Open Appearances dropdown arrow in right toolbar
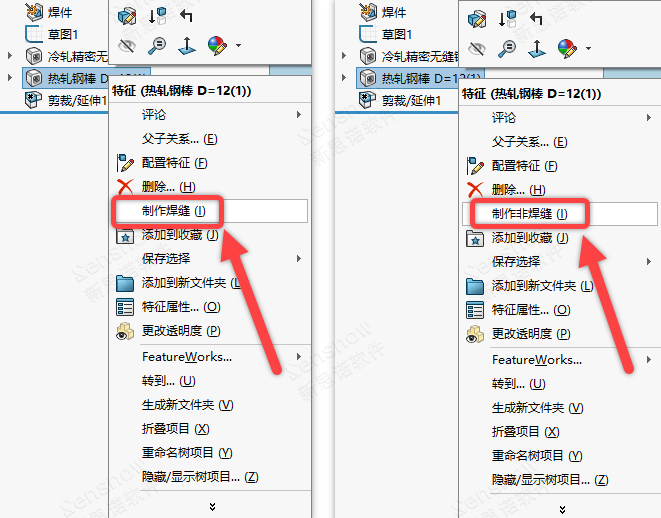The image size is (661, 518). 588,48
